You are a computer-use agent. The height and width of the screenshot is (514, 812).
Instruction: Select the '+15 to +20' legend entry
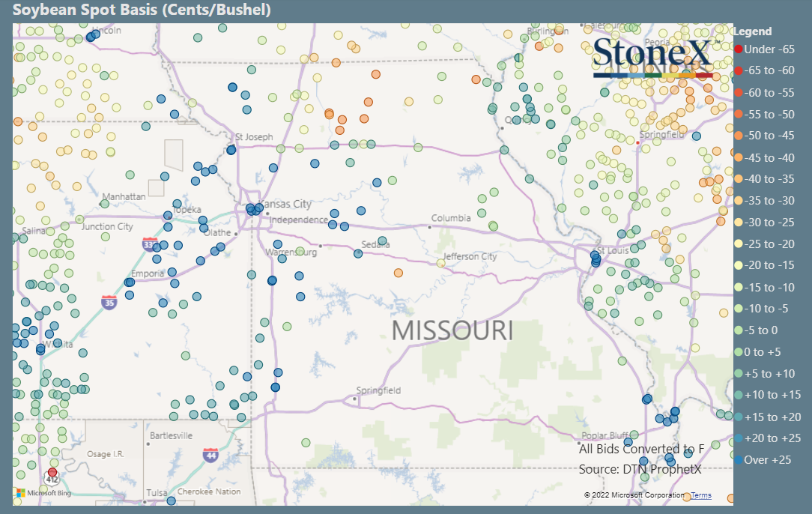point(768,417)
